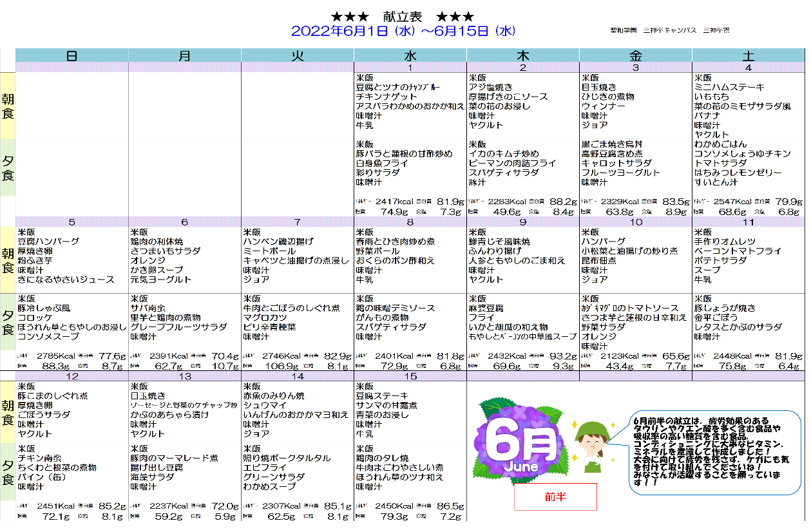Select the 水 column header
The height and width of the screenshot is (532, 811).
[x=410, y=55]
